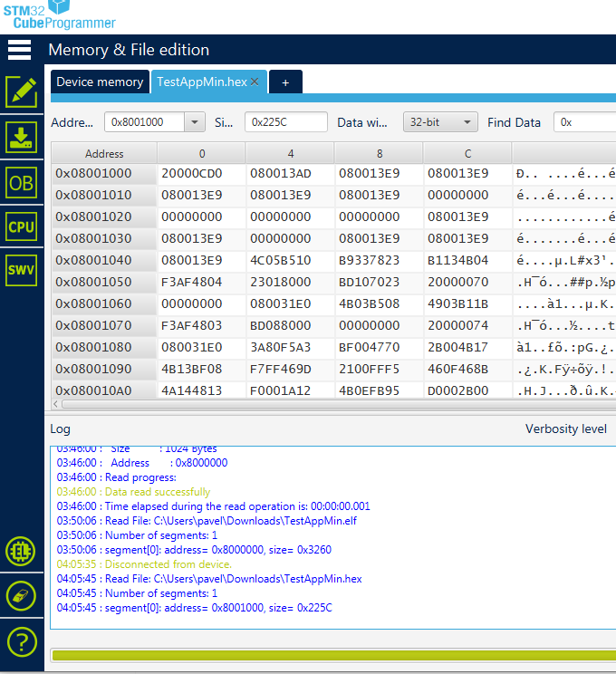Open Memory & File edition pencil icon
The height and width of the screenshot is (674, 616).
coord(22,91)
